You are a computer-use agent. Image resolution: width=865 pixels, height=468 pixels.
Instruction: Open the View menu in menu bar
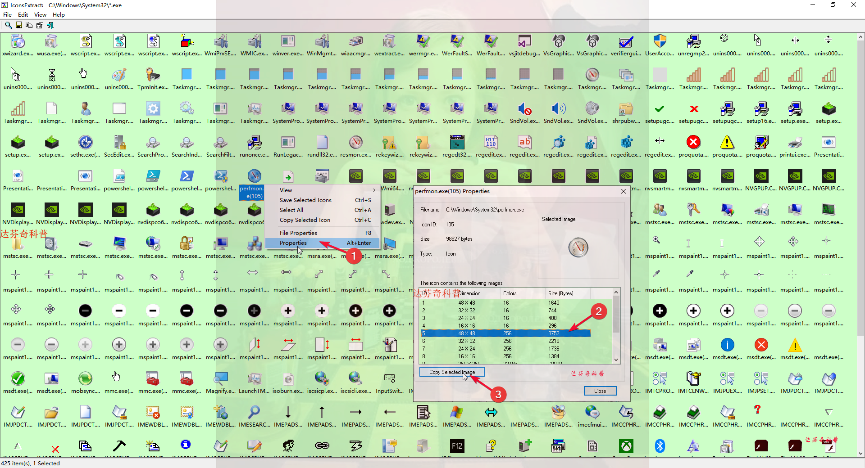click(x=40, y=15)
